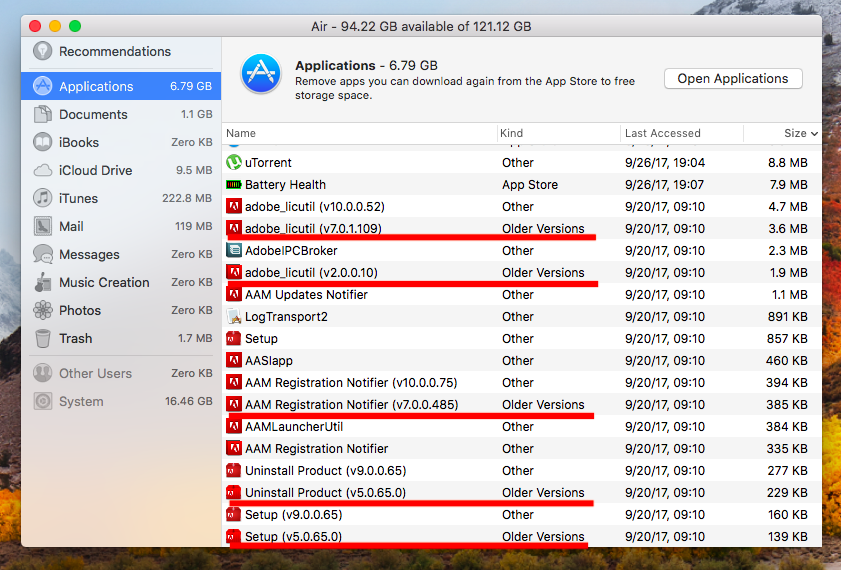
Task: Click the Recommendations lightbulb icon
Action: (x=42, y=51)
